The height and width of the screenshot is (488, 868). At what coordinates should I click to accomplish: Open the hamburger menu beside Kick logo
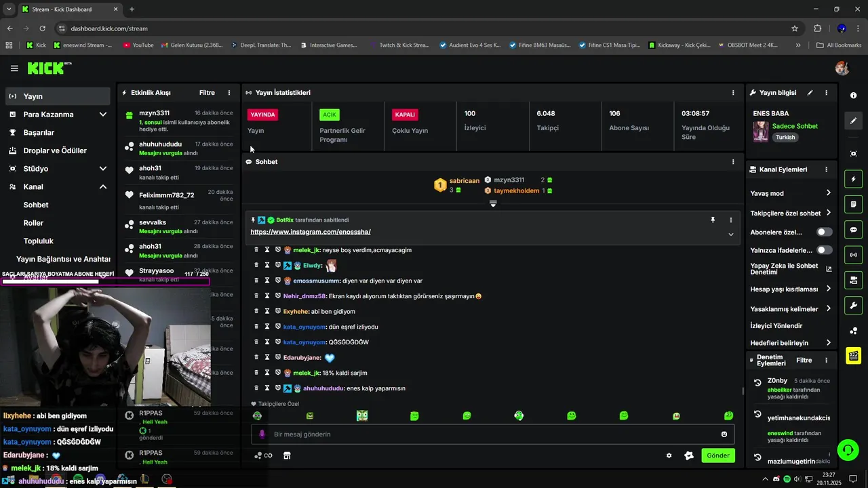pos(14,68)
